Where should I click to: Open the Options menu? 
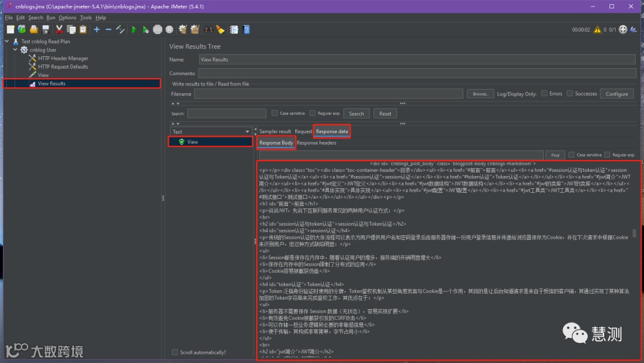tap(67, 18)
